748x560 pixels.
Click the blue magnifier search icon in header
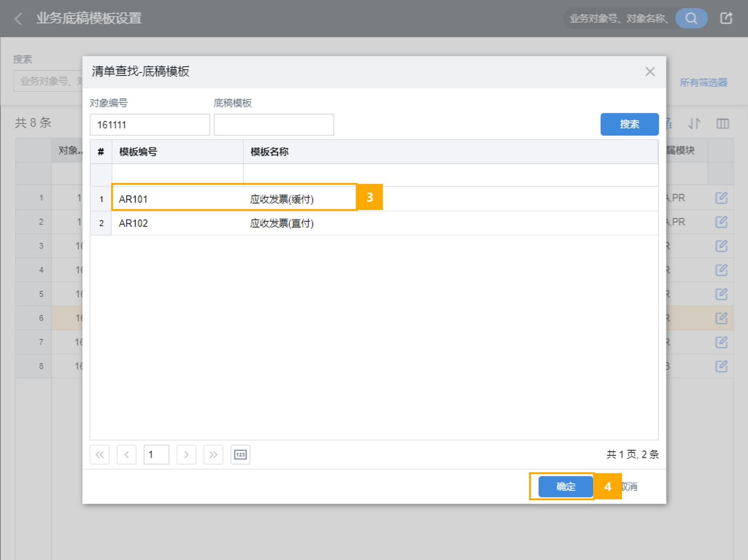pos(692,19)
